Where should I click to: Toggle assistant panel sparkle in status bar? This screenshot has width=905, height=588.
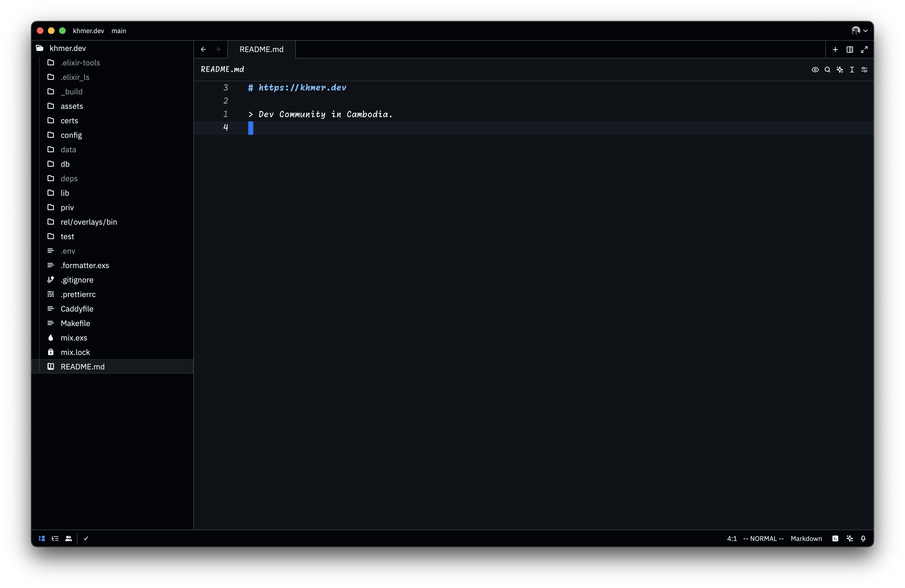click(850, 538)
